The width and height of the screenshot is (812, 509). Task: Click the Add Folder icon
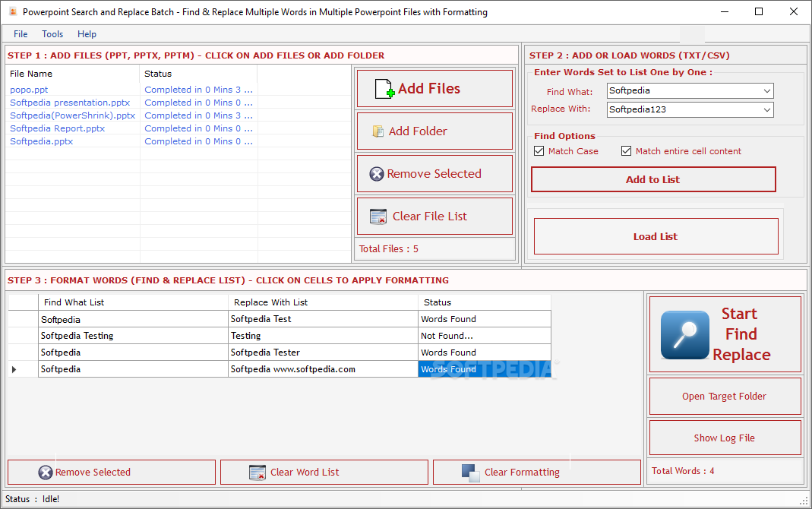pos(378,131)
